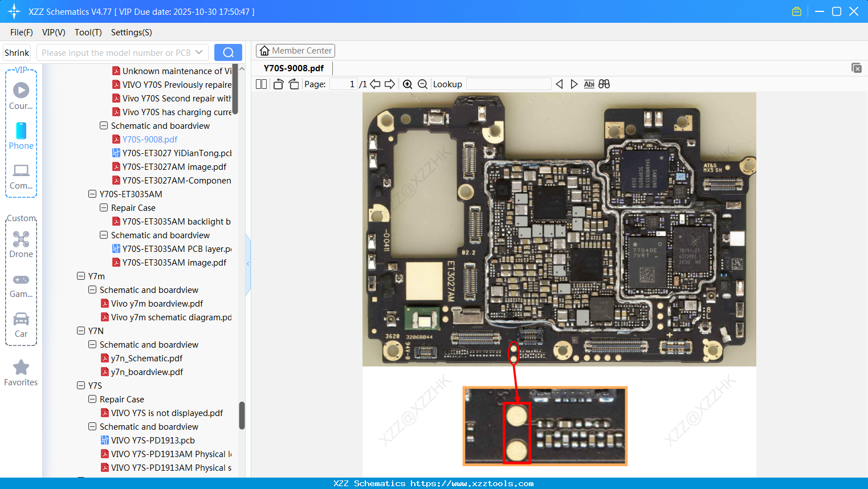Click the XZZ Schematics logo icon
The height and width of the screenshot is (489, 868).
click(x=14, y=11)
